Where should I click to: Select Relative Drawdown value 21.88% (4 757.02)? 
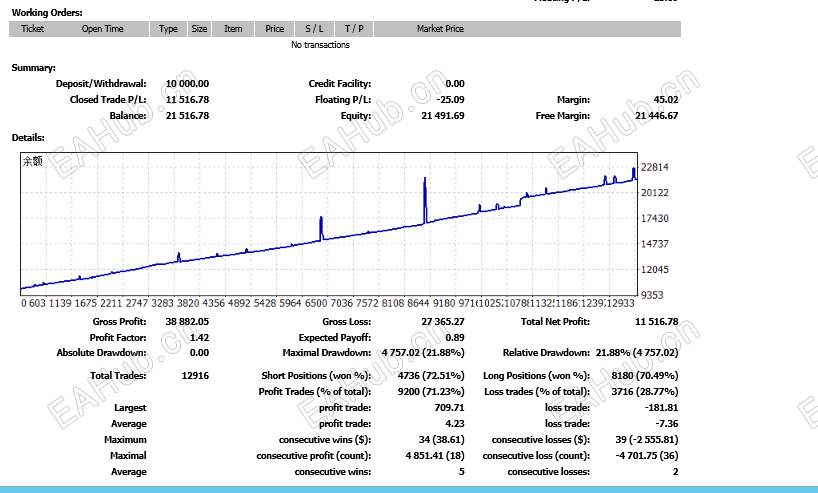click(x=637, y=353)
